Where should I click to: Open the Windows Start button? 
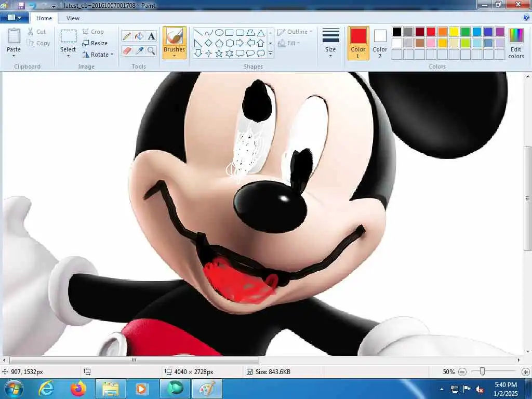coord(14,389)
